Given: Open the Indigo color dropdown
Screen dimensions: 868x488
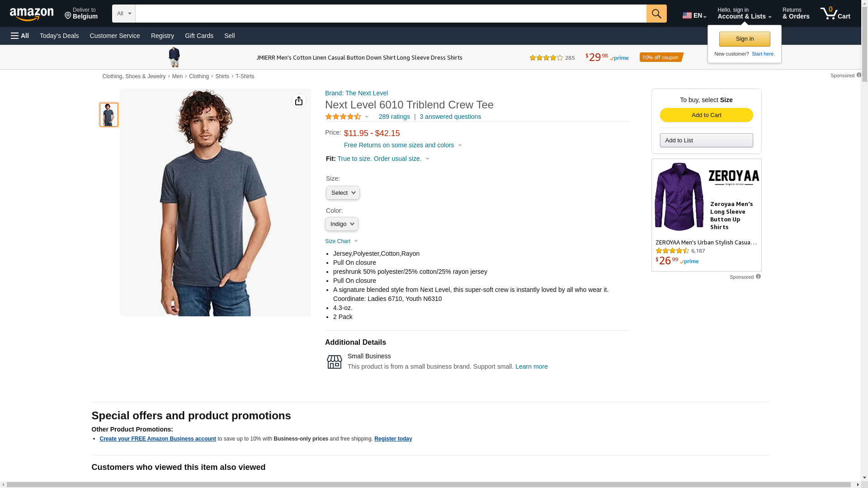Looking at the screenshot, I should 342,224.
